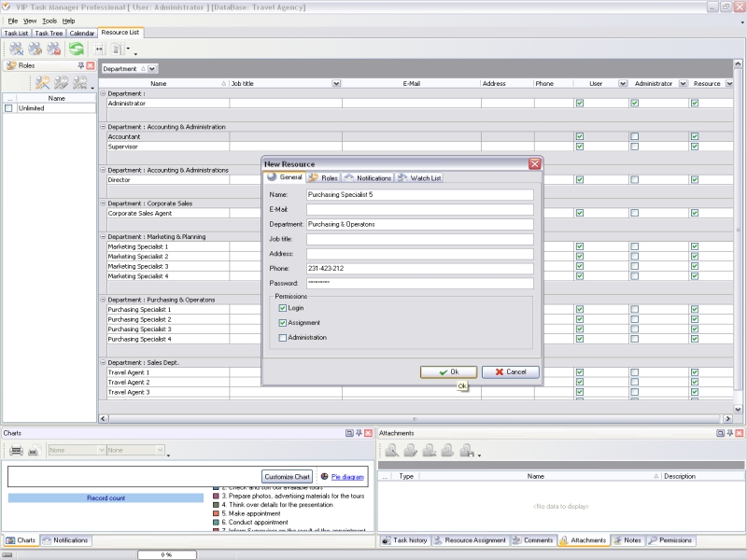The width and height of the screenshot is (747, 560).
Task: Toggle Administrator checkbox for Accountant row
Action: click(x=635, y=136)
